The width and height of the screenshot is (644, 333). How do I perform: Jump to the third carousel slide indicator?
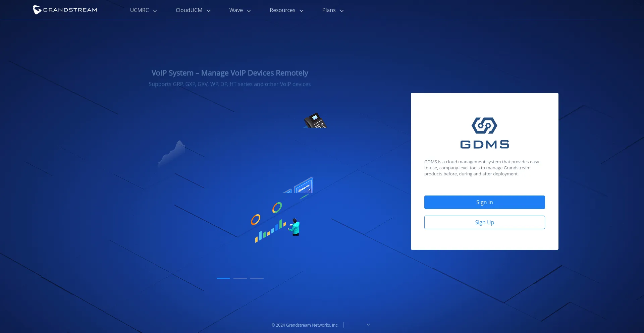(x=257, y=278)
